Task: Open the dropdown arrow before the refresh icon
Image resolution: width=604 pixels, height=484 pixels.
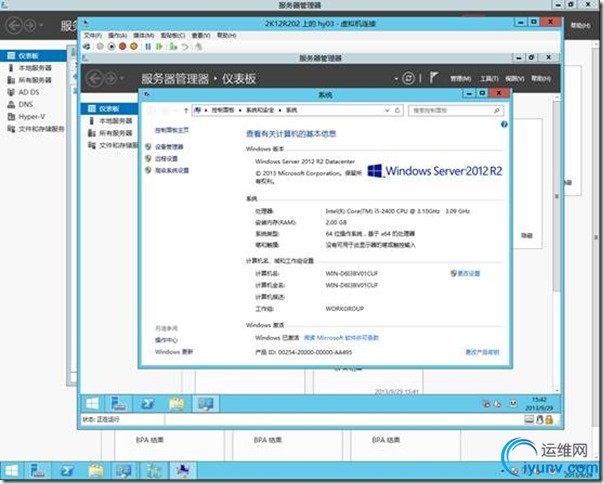Action: tap(396, 79)
